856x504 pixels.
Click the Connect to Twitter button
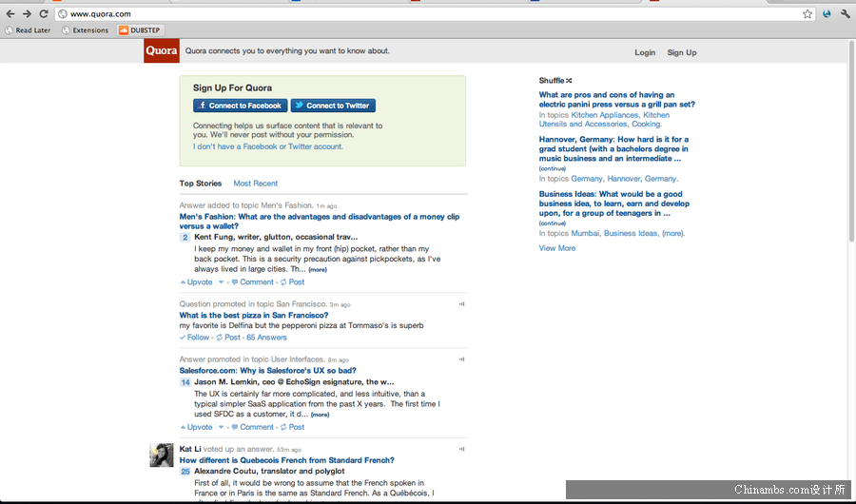pos(333,106)
